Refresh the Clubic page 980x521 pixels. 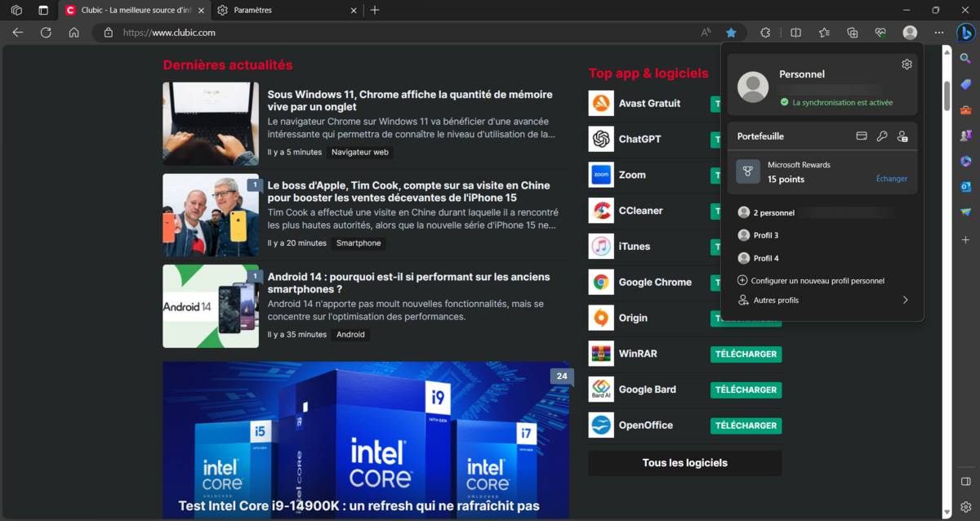pos(46,33)
